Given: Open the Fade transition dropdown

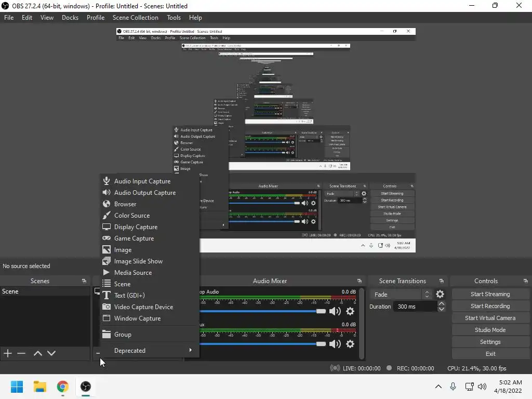Looking at the screenshot, I should [x=402, y=295].
